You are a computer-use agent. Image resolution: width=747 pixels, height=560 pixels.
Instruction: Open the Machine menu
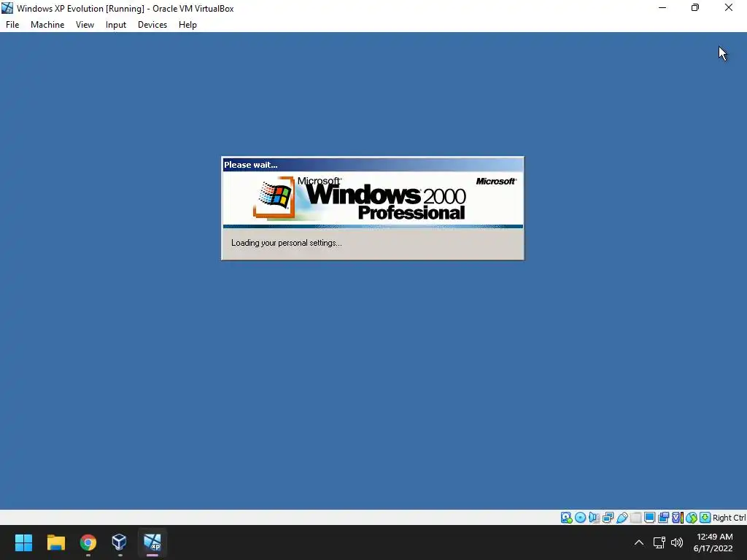pyautogui.click(x=47, y=25)
